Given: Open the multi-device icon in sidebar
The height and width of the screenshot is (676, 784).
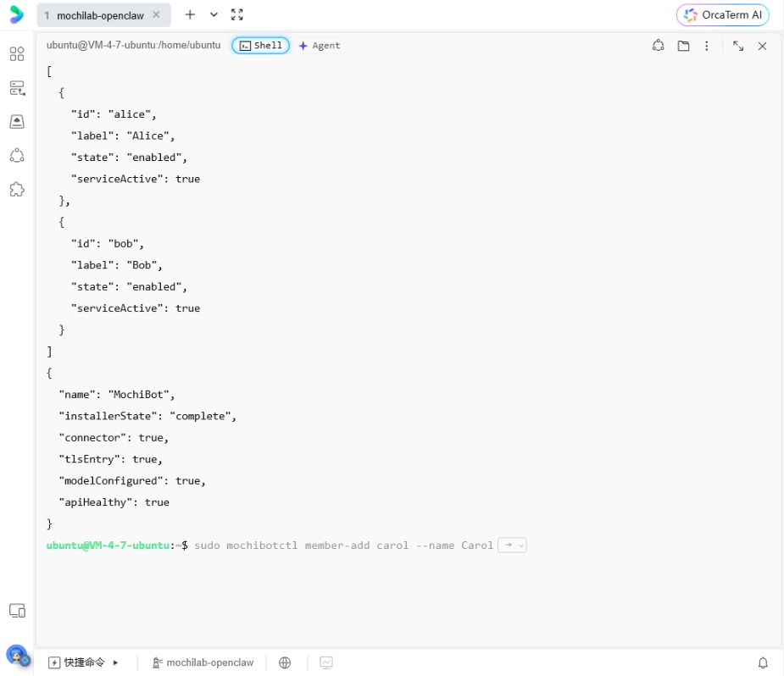Looking at the screenshot, I should tap(17, 611).
